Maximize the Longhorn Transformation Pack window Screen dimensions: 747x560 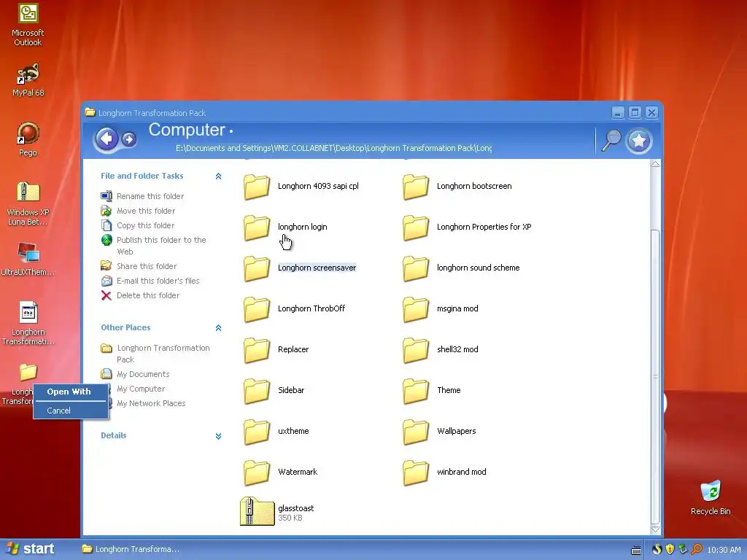click(x=635, y=113)
